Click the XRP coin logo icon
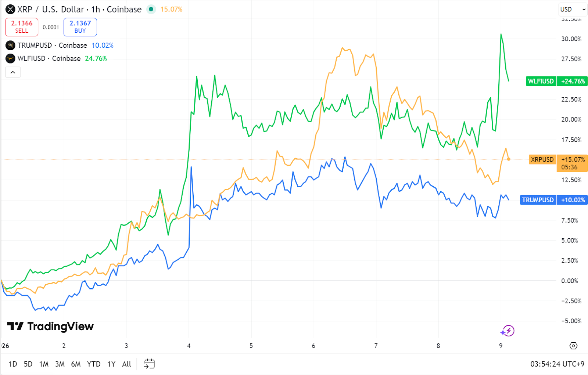This screenshot has width=588, height=375. tap(10, 10)
